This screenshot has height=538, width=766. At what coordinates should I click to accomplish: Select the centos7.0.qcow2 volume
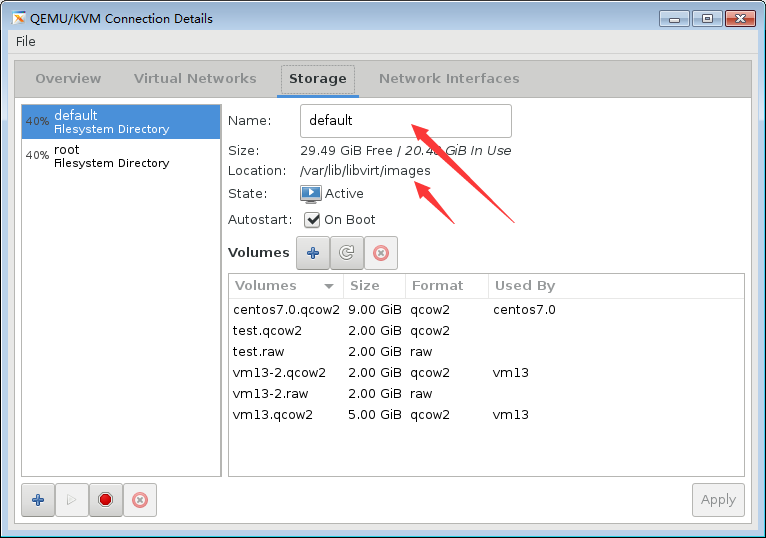486,310
